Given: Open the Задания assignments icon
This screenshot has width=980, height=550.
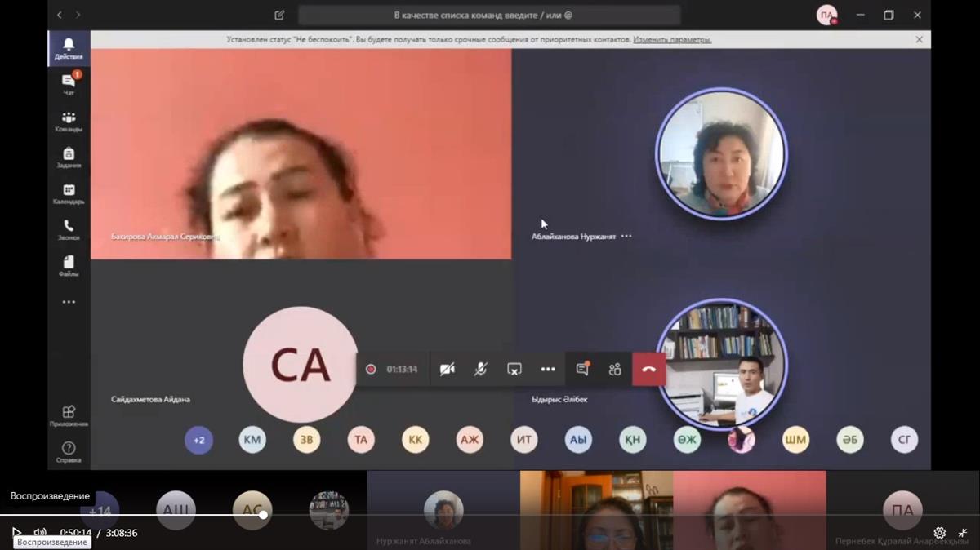Looking at the screenshot, I should click(69, 157).
